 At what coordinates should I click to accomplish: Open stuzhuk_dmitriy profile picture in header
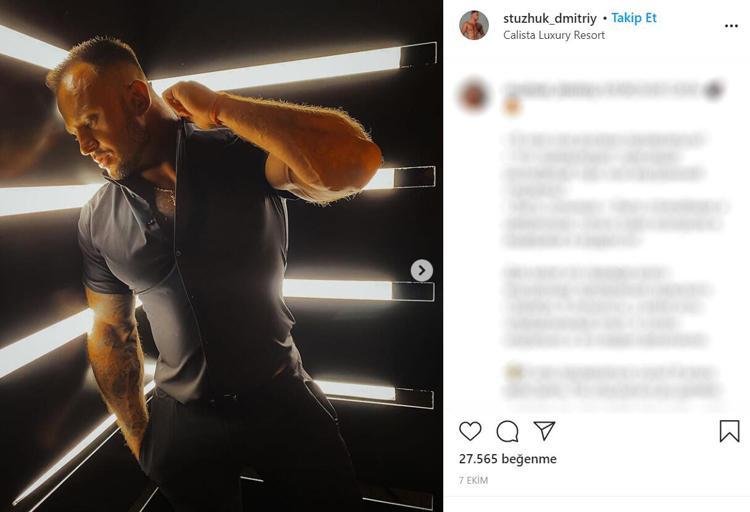474,25
